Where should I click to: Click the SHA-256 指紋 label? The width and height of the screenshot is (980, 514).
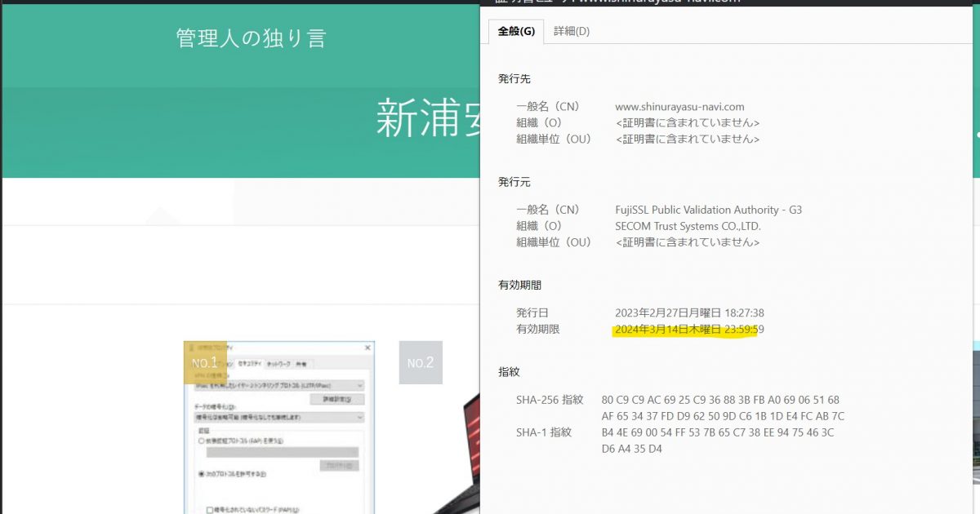pyautogui.click(x=550, y=400)
